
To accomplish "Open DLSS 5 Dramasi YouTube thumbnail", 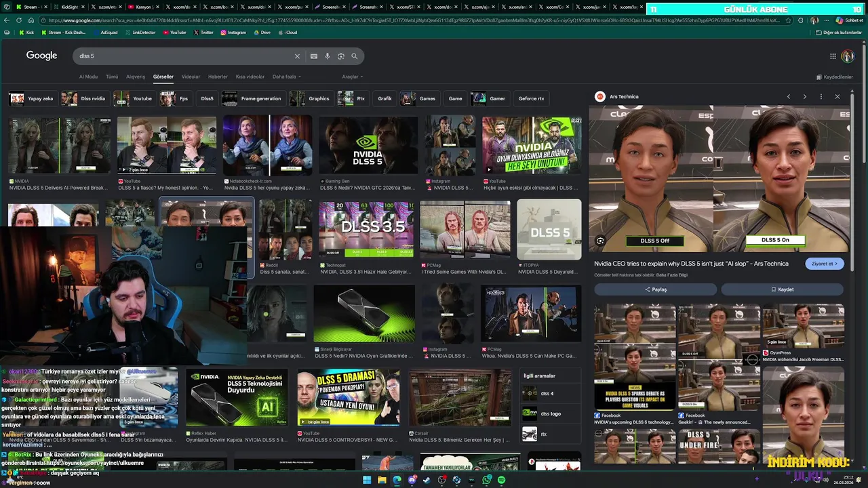I will (x=348, y=397).
